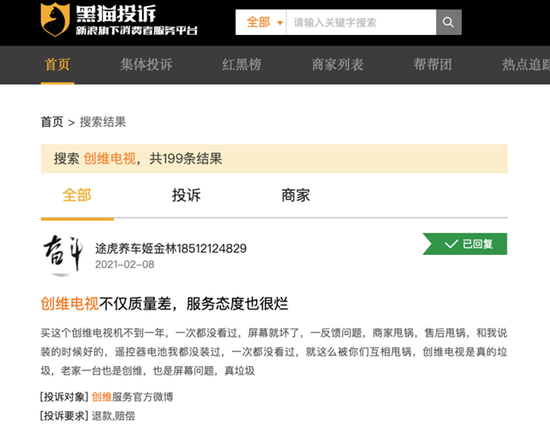Click the 黑猫投诉 site title text

[x=116, y=14]
